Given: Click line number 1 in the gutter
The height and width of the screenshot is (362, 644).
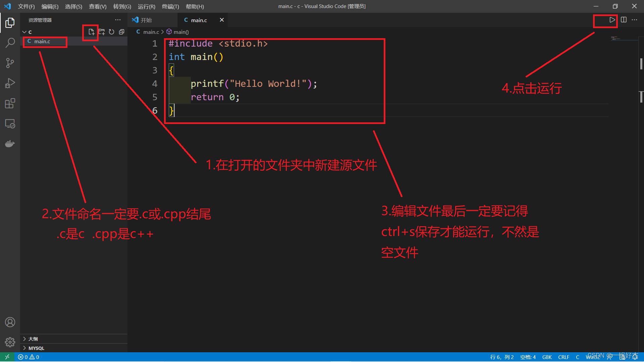Looking at the screenshot, I should (155, 44).
